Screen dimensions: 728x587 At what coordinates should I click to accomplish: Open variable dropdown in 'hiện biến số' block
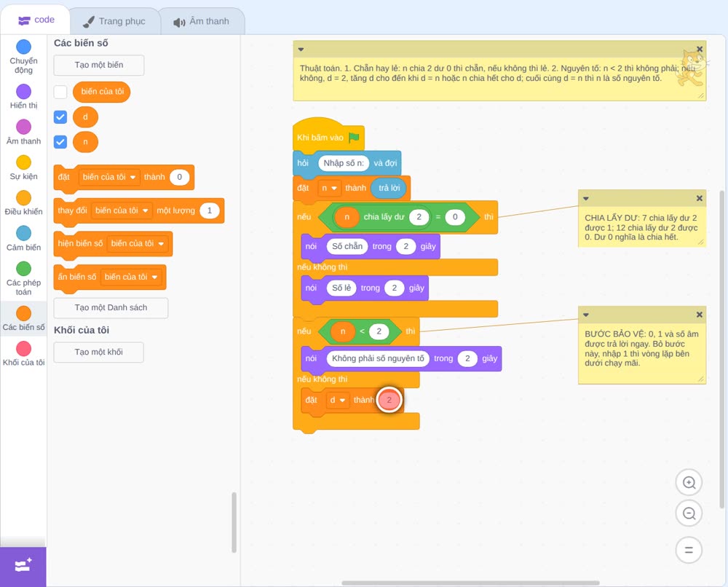click(138, 243)
